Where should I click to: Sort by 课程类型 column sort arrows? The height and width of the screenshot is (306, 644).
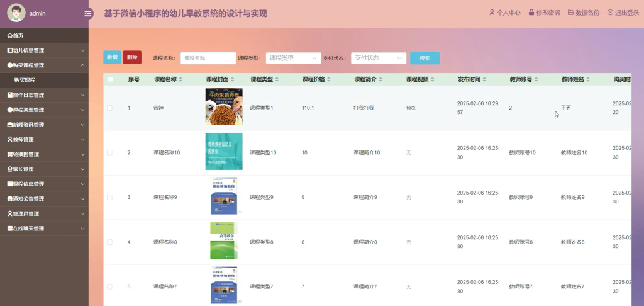tap(277, 79)
